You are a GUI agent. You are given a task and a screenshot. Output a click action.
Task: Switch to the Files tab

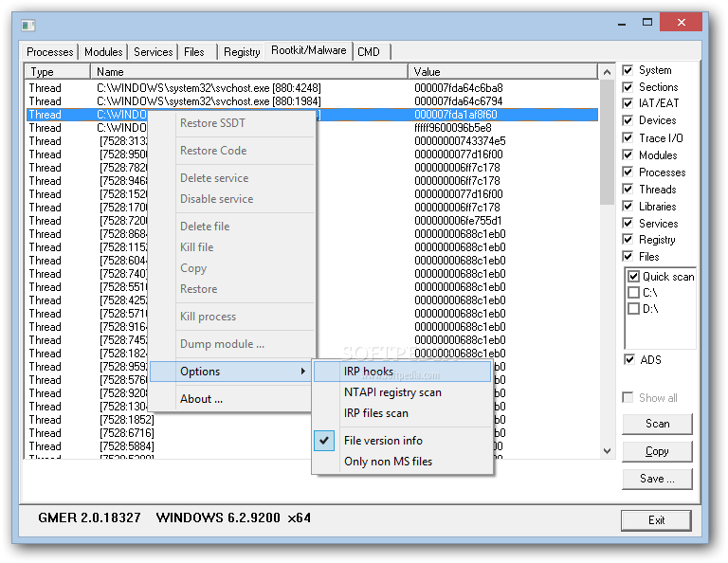point(194,52)
